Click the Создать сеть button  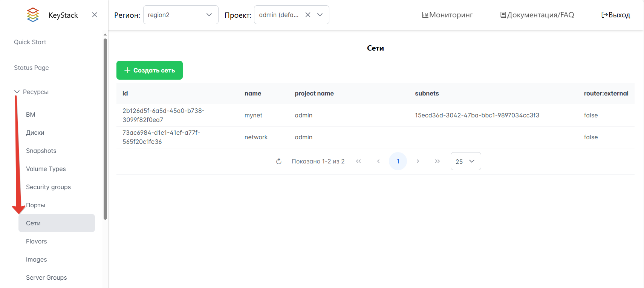pyautogui.click(x=150, y=70)
